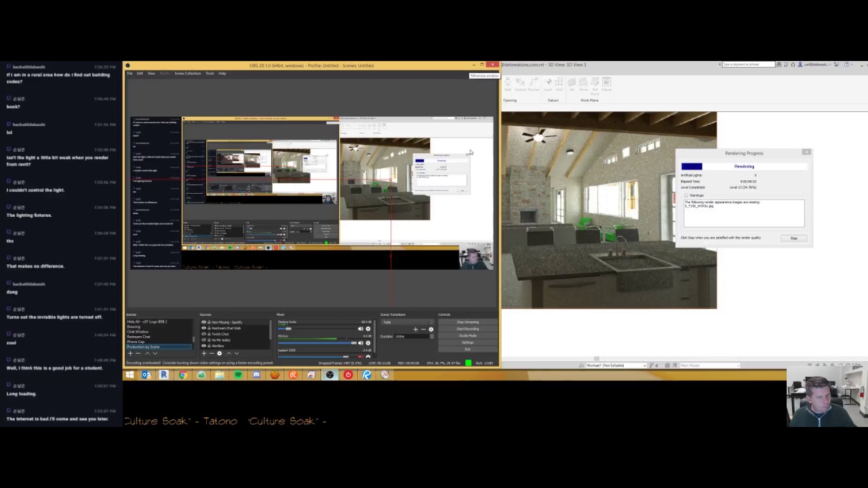
Task: Add a scene transition with plus icon
Action: point(416,329)
